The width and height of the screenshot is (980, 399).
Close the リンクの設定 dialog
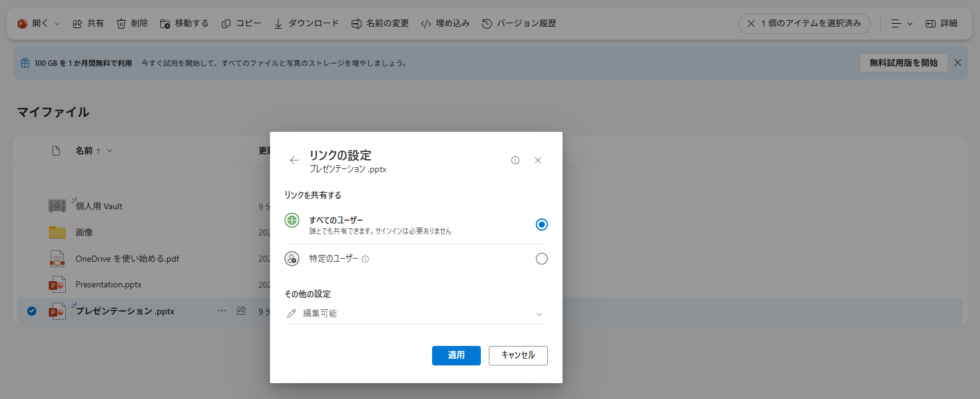pyautogui.click(x=538, y=160)
